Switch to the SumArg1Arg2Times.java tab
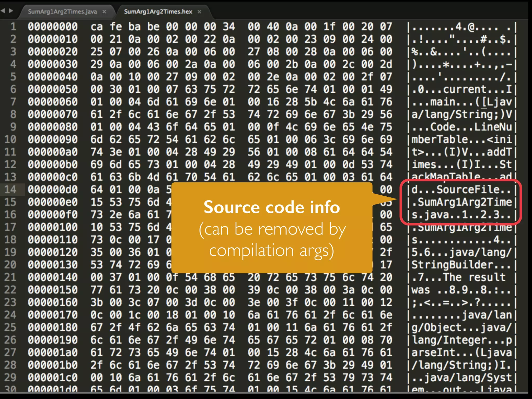532x399 pixels. [62, 12]
